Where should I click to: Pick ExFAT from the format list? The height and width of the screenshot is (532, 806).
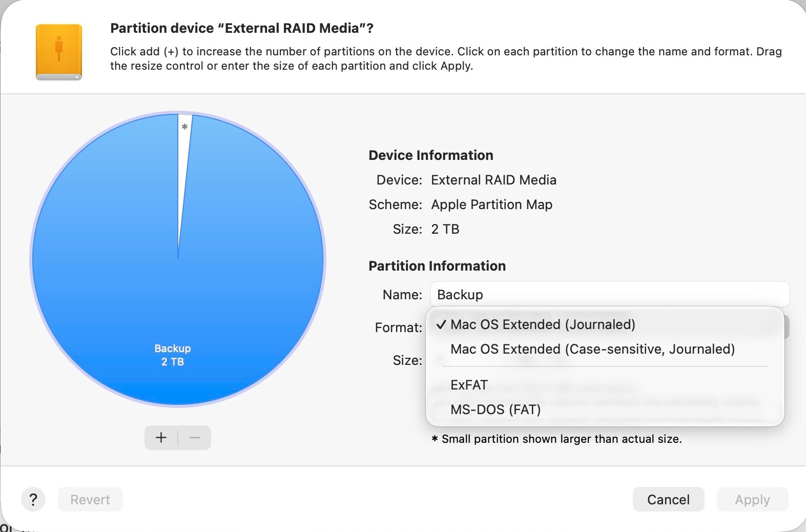[x=469, y=385]
